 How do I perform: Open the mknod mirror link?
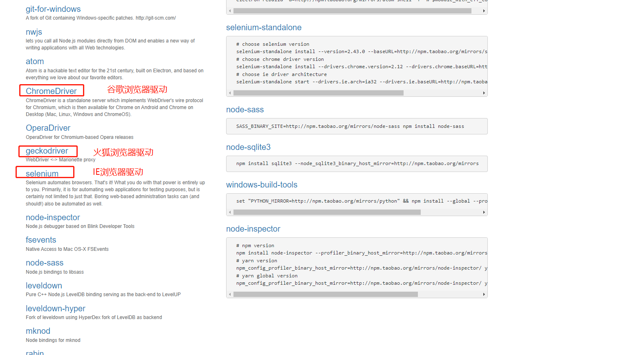(x=38, y=331)
